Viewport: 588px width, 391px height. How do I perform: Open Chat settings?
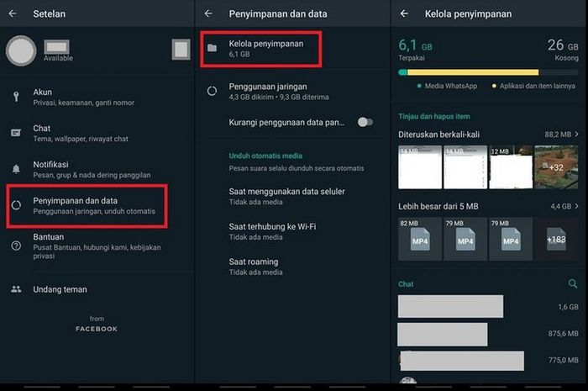click(x=97, y=133)
